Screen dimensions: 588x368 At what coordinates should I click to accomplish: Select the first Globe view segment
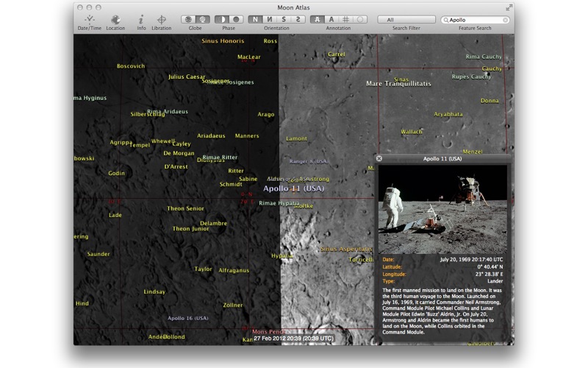188,19
